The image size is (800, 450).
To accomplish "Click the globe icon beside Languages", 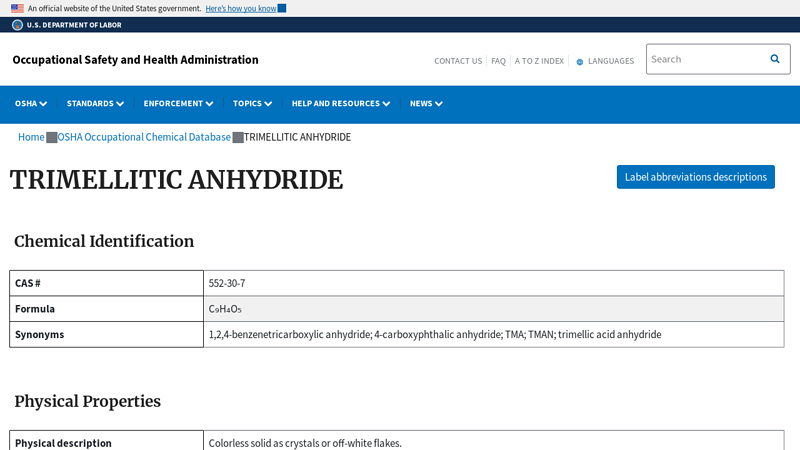I will tap(580, 62).
